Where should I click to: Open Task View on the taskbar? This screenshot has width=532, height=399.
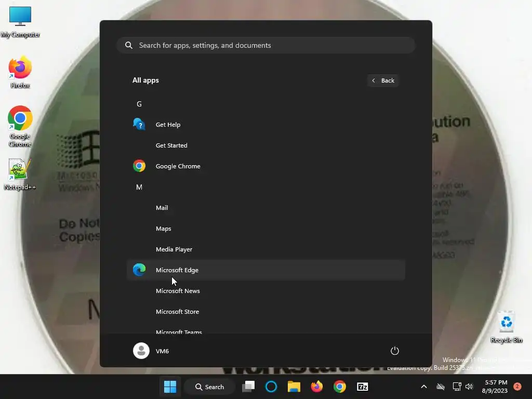click(248, 387)
